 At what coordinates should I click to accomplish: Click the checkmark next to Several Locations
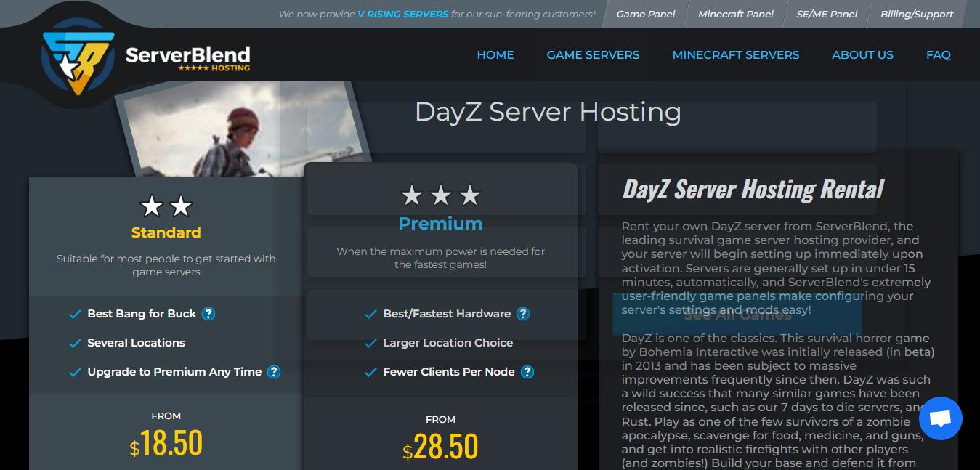(74, 344)
